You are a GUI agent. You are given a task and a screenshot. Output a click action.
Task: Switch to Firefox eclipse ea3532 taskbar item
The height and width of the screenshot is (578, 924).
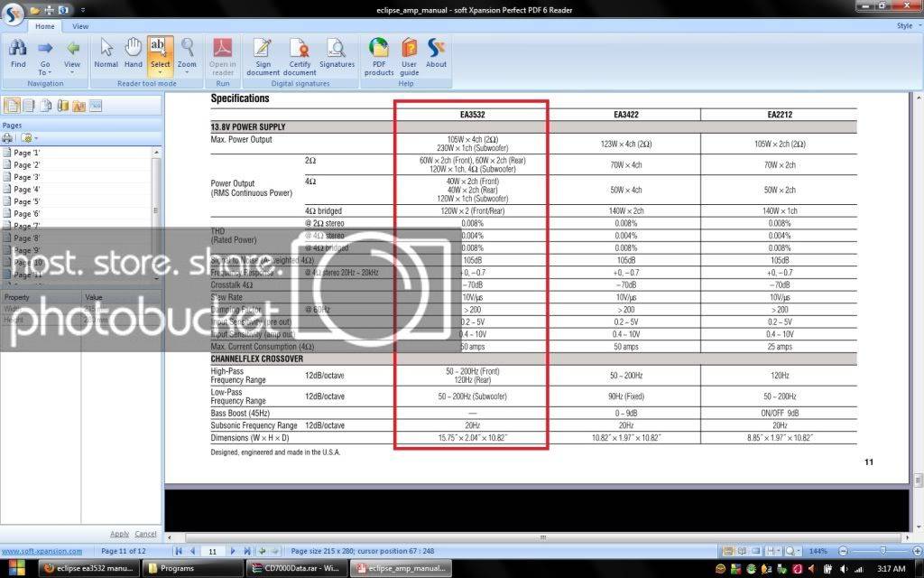point(90,569)
